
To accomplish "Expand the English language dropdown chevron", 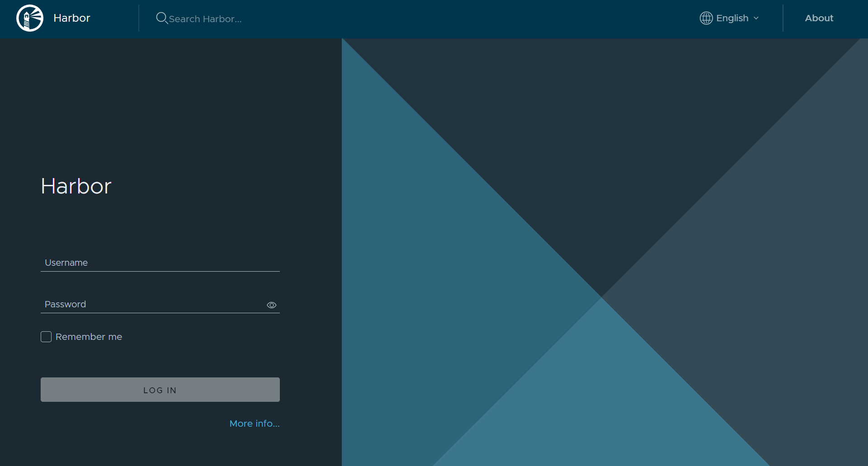I will click(756, 18).
